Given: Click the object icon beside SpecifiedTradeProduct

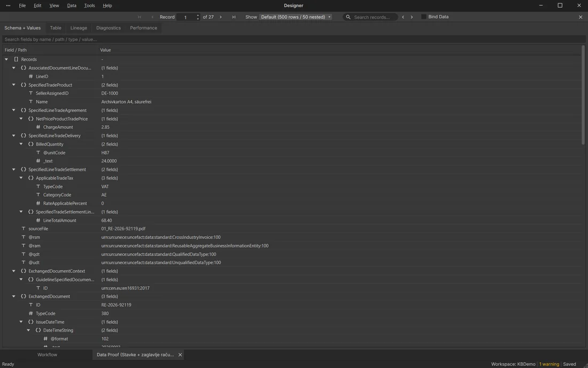Looking at the screenshot, I should tap(23, 85).
